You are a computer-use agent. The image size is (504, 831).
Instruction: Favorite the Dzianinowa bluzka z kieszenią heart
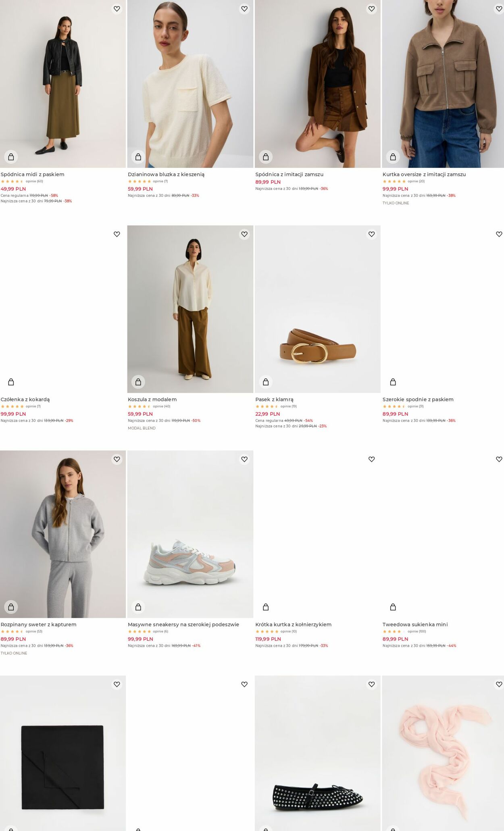(244, 8)
